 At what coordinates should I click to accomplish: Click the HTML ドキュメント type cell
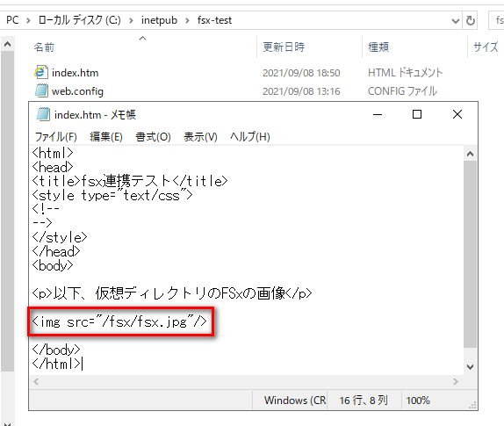coord(405,73)
